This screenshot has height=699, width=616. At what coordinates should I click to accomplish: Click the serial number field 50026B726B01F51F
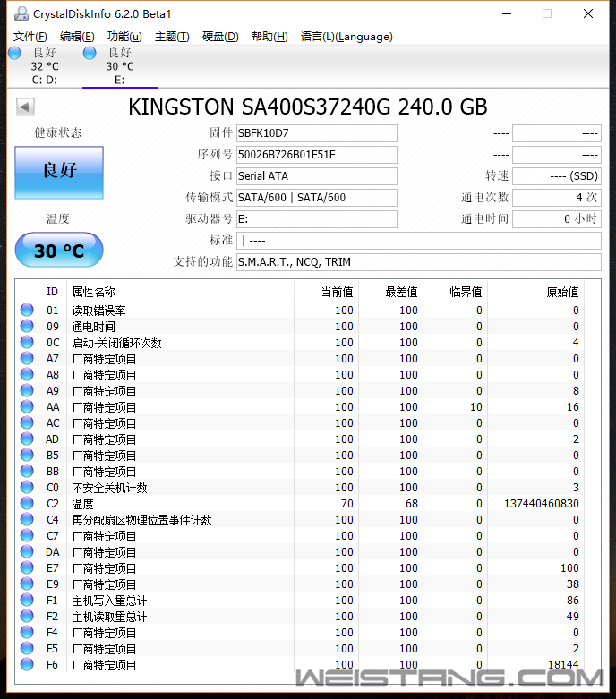click(317, 155)
